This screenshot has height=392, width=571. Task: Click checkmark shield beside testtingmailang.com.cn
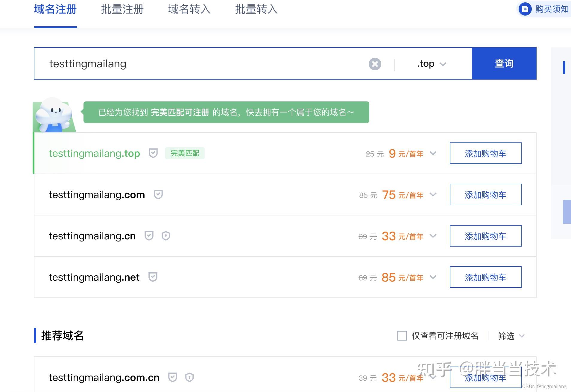click(173, 377)
